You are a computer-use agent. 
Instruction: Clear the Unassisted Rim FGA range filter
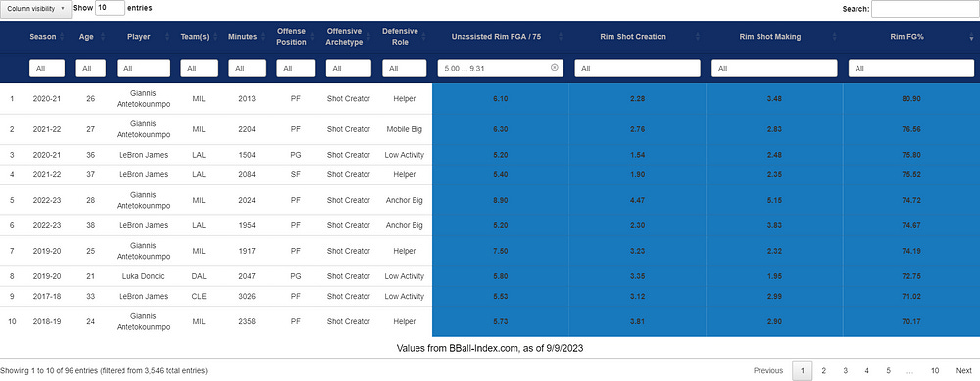coord(554,68)
